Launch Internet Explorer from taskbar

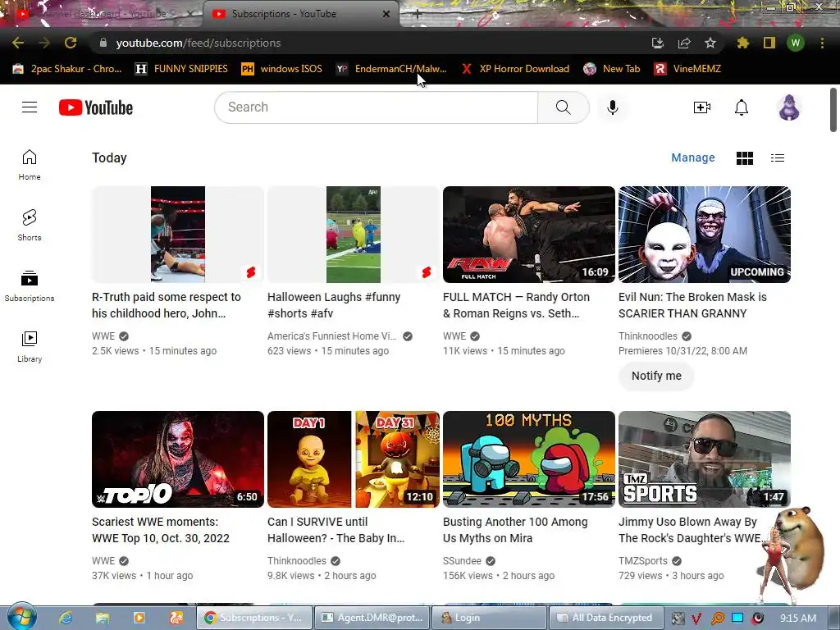[x=66, y=618]
